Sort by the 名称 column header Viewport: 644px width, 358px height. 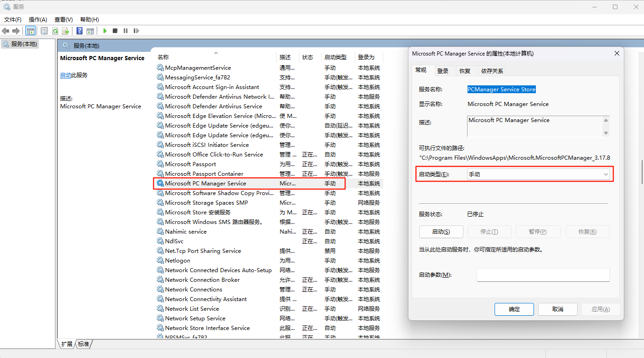(215, 57)
